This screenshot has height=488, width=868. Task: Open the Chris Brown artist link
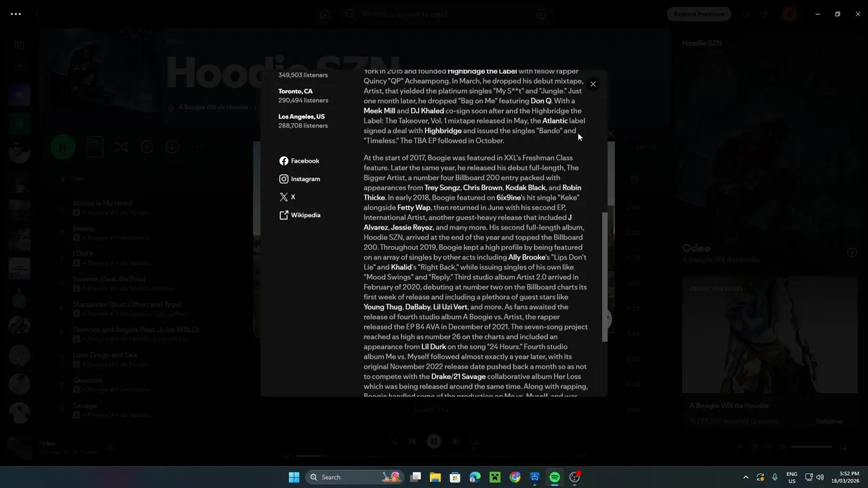(483, 188)
